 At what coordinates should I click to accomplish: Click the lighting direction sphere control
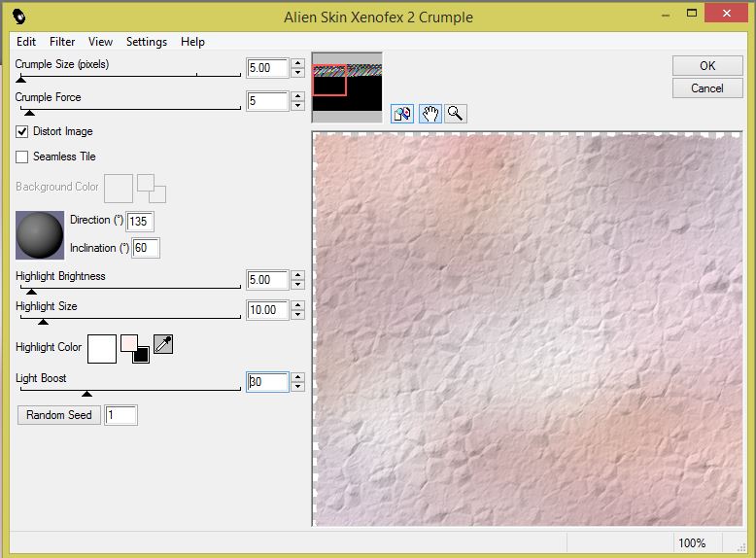[40, 234]
